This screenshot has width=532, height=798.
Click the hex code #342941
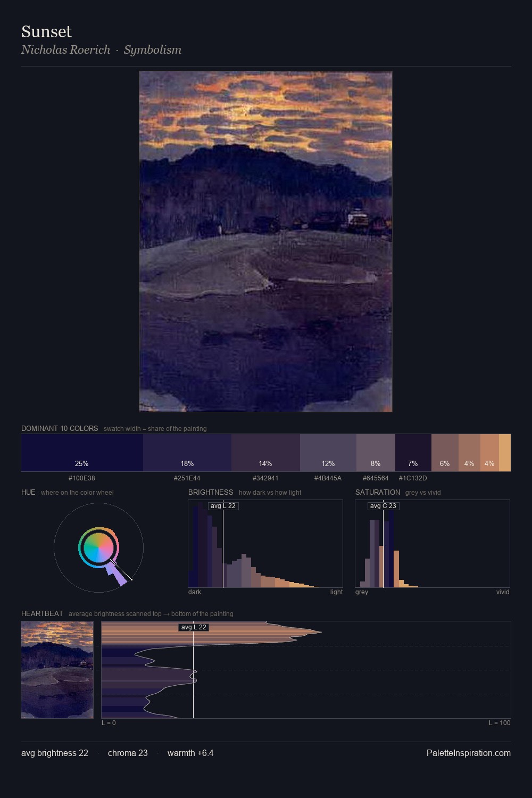(x=265, y=478)
